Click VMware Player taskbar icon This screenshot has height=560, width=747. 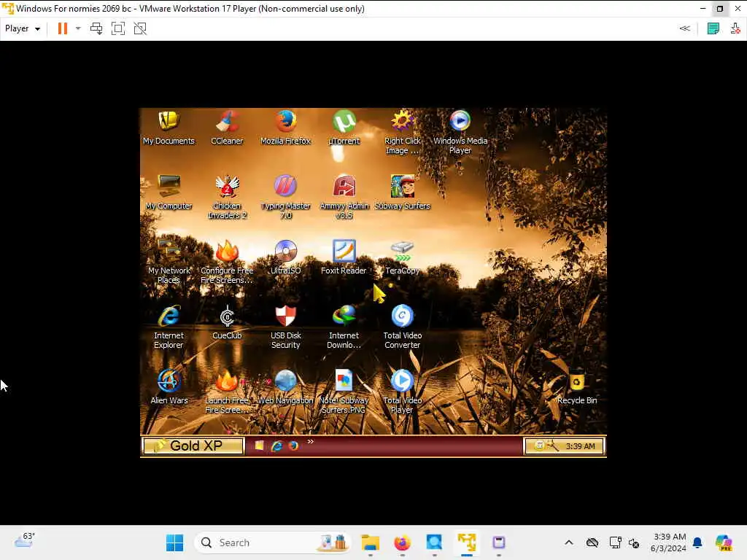click(467, 542)
